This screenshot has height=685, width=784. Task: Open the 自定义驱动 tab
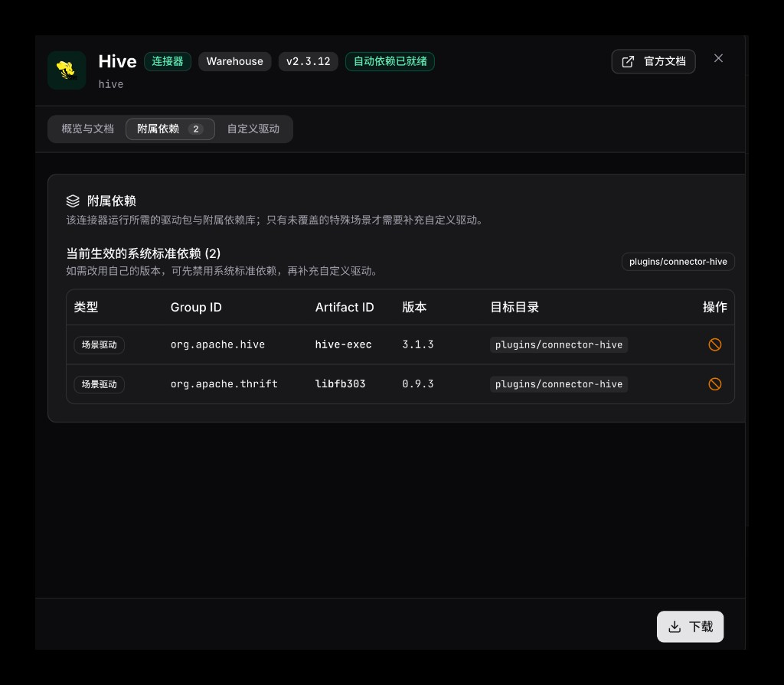[253, 129]
